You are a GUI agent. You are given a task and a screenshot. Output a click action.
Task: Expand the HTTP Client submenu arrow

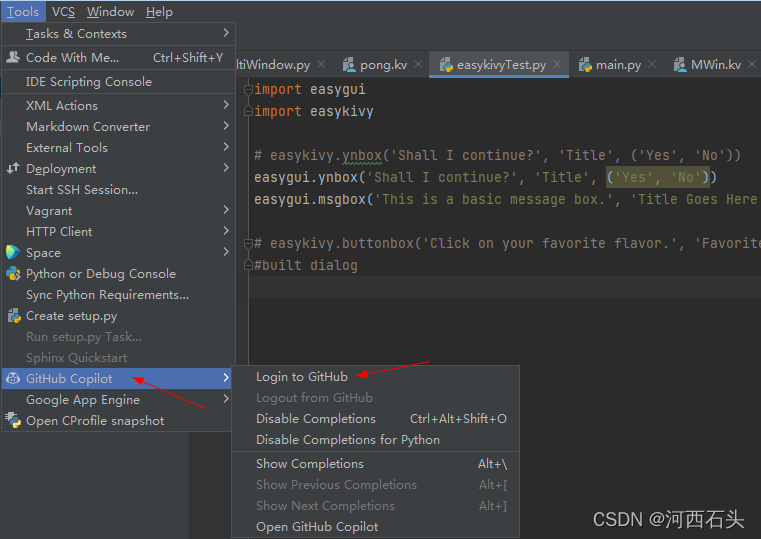coord(226,231)
